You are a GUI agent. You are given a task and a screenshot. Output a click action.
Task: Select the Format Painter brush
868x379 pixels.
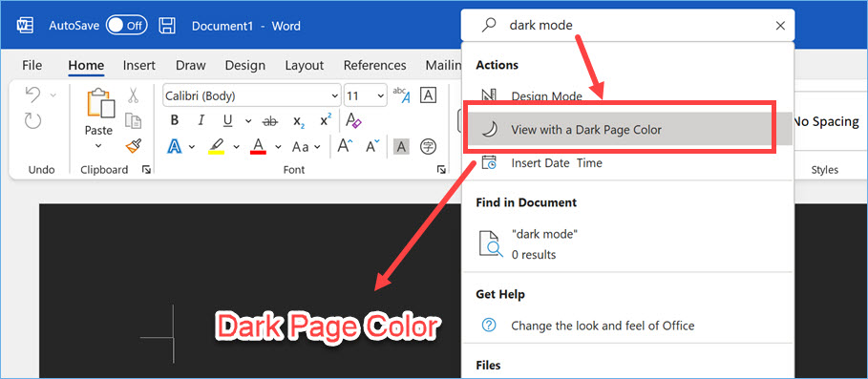134,145
